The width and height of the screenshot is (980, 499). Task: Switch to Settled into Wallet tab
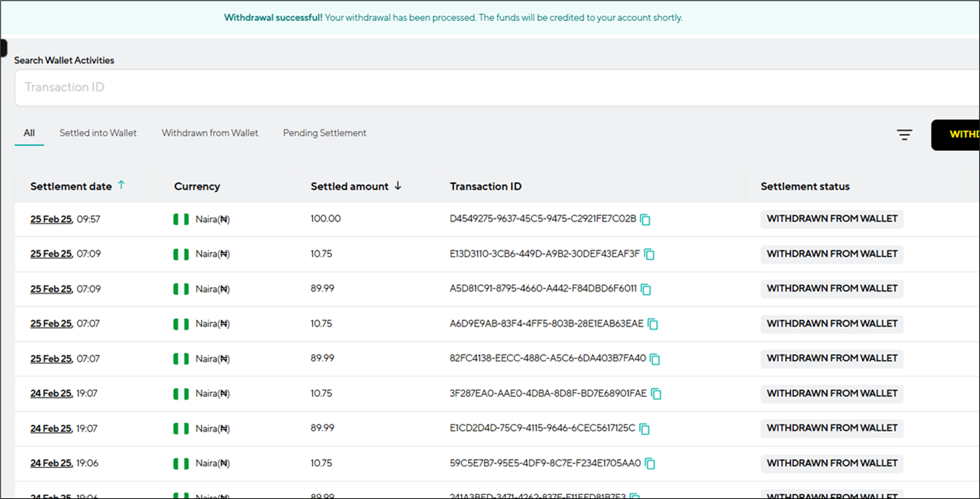98,133
